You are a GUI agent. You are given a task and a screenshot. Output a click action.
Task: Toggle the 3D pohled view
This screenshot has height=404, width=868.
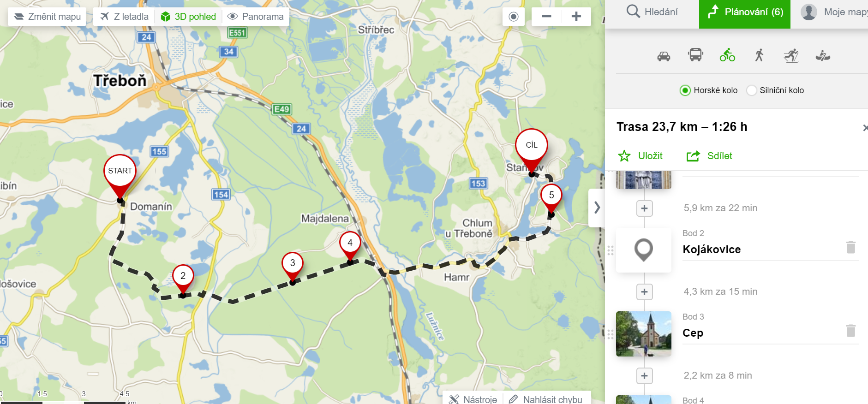click(x=188, y=17)
